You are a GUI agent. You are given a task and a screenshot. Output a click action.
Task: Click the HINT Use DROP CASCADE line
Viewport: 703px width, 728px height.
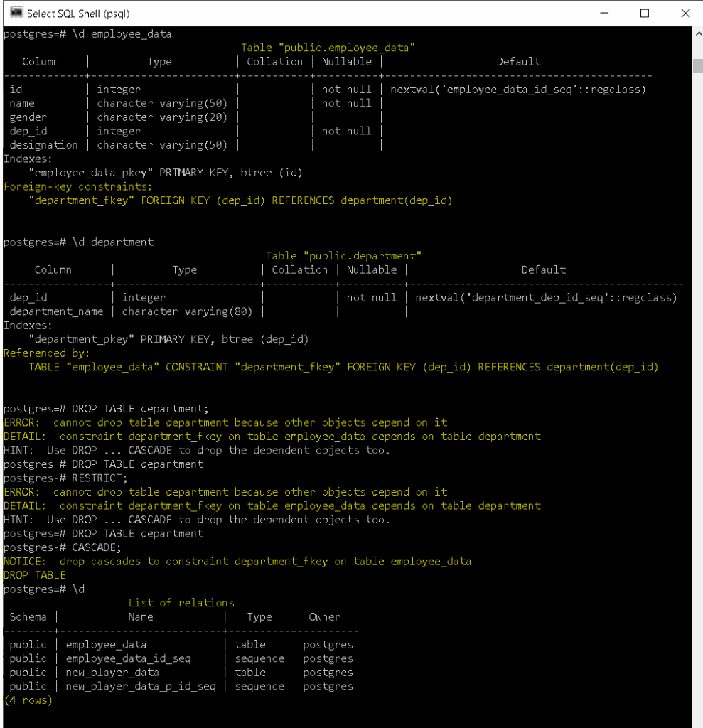pos(196,450)
